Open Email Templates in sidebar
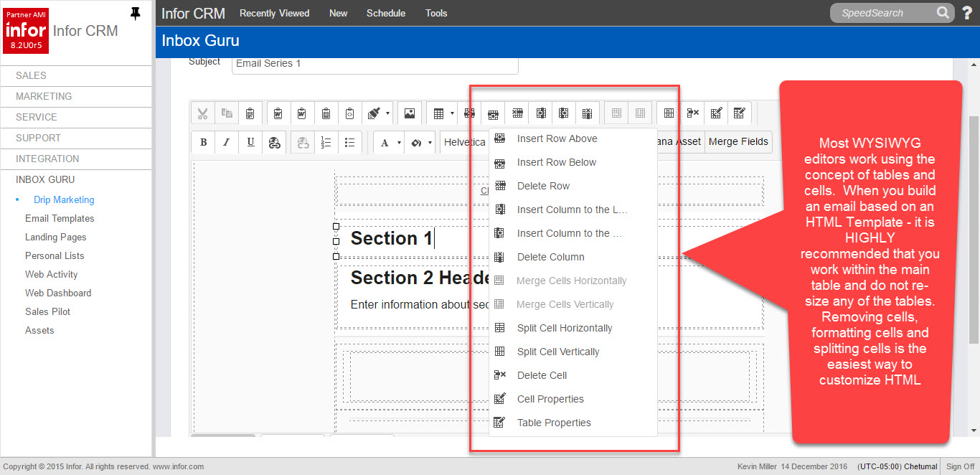Image resolution: width=980 pixels, height=475 pixels. click(60, 218)
